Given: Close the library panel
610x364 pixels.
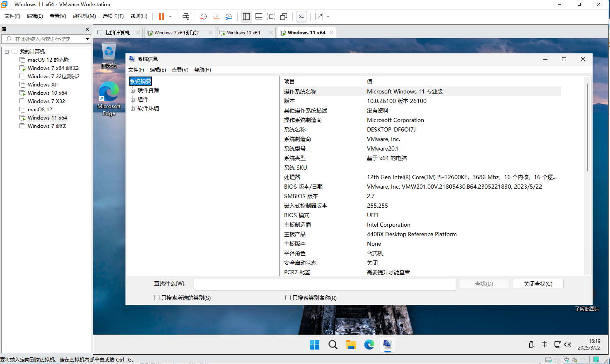Looking at the screenshot, I should click(x=87, y=29).
